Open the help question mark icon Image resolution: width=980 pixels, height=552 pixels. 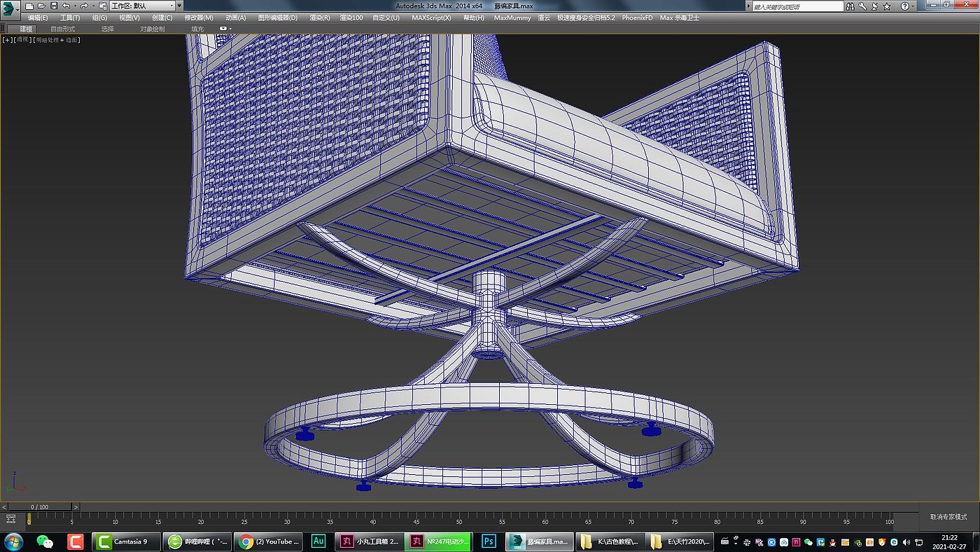click(x=904, y=6)
